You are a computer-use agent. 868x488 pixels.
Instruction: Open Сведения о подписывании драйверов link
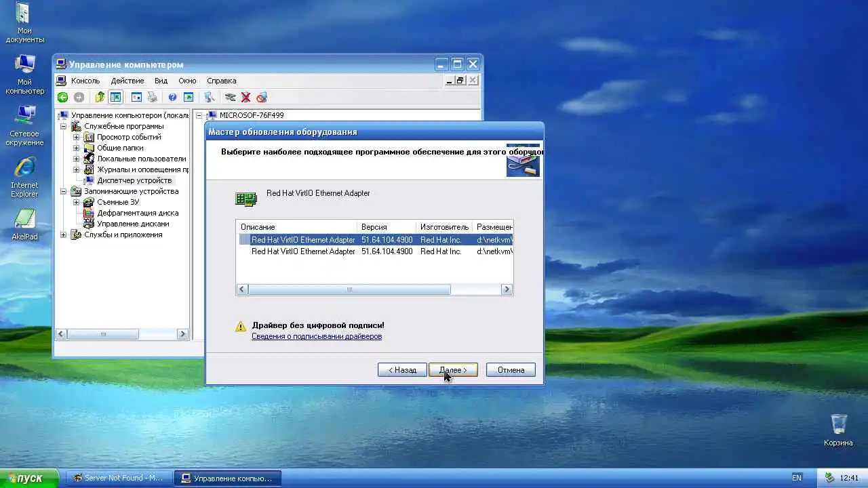click(x=317, y=336)
